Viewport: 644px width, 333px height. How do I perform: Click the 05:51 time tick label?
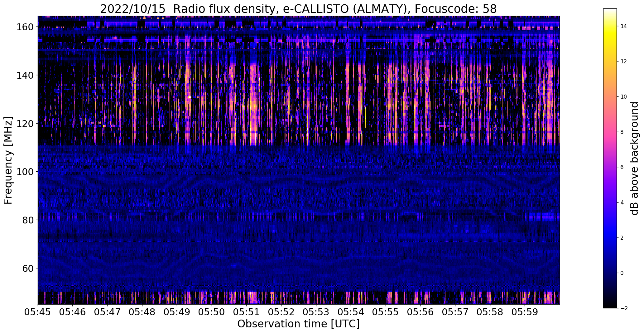coord(247,311)
